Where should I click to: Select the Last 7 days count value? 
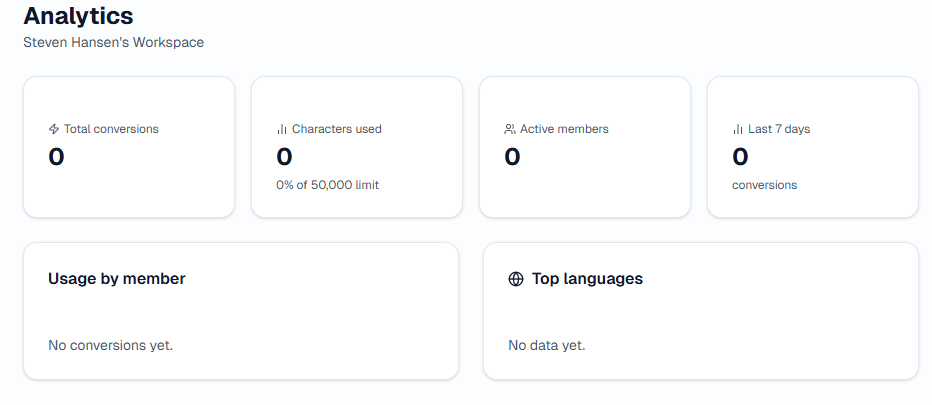pyautogui.click(x=740, y=157)
